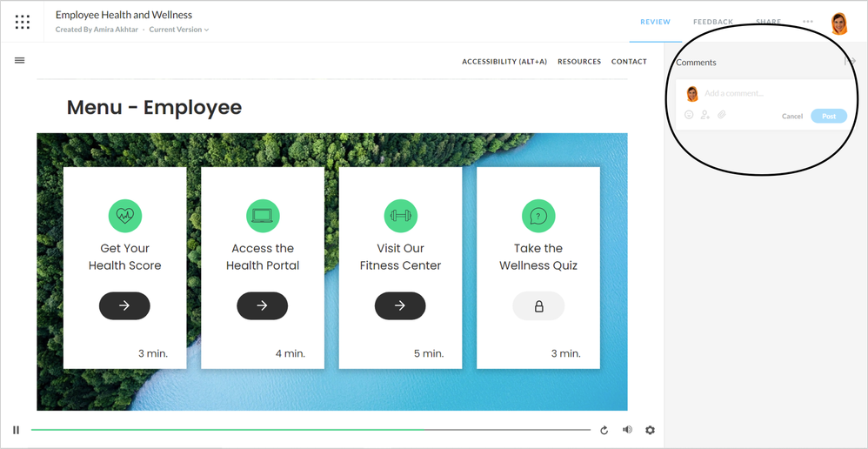Open the Contact menu
The height and width of the screenshot is (449, 868).
click(629, 62)
